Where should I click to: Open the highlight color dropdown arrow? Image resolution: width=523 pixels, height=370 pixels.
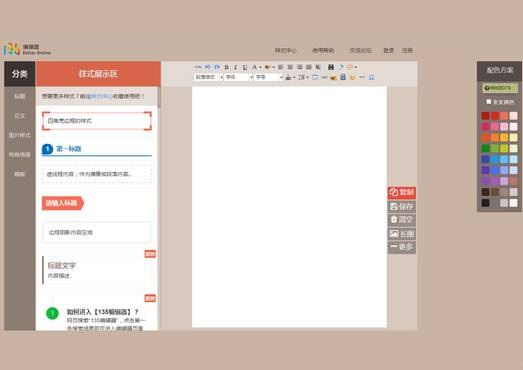click(274, 67)
